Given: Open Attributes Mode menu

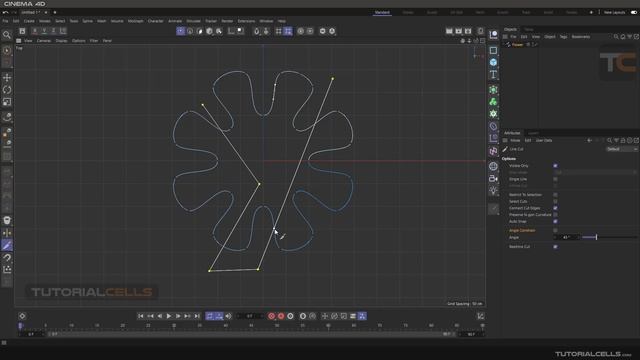Looking at the screenshot, I should pyautogui.click(x=515, y=140).
